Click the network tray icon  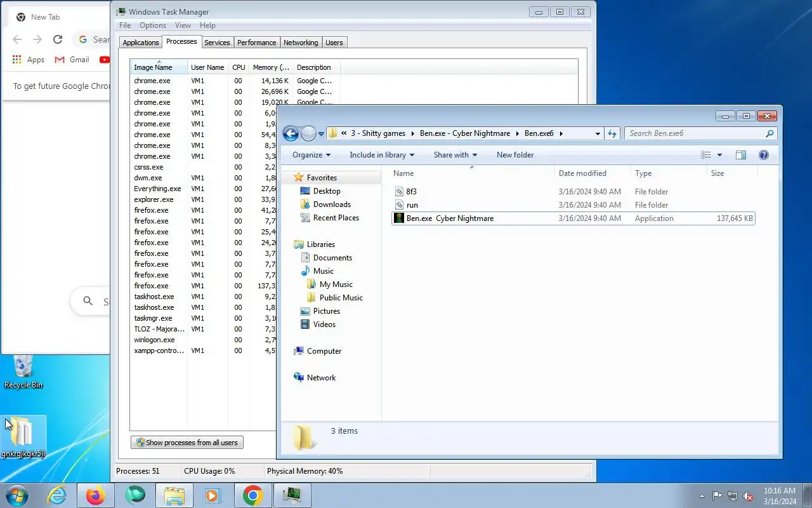tap(733, 496)
